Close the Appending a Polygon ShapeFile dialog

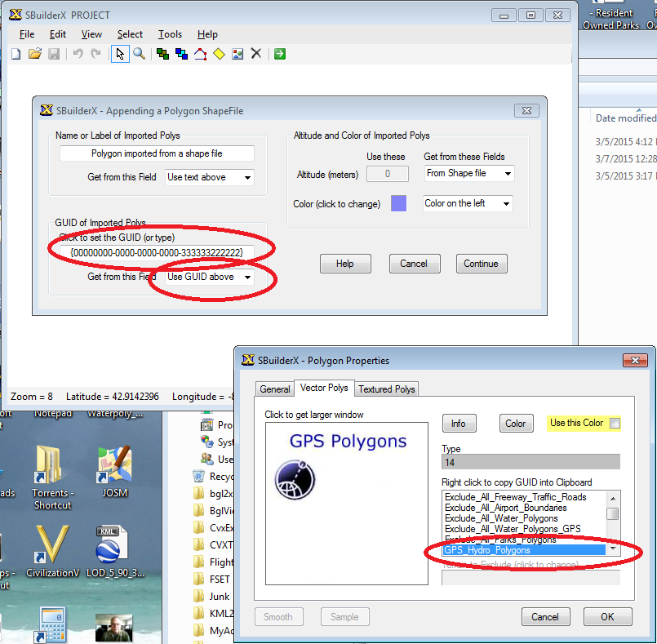pos(526,111)
